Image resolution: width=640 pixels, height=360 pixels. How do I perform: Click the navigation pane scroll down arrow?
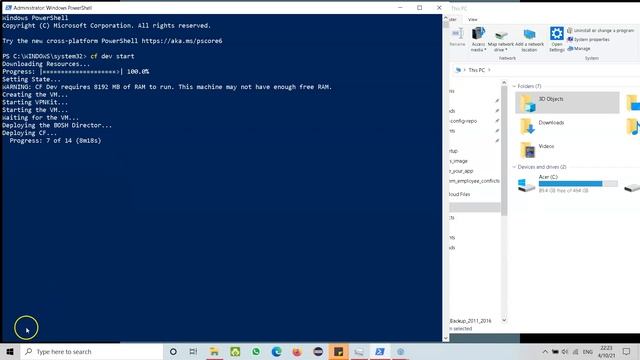504,320
